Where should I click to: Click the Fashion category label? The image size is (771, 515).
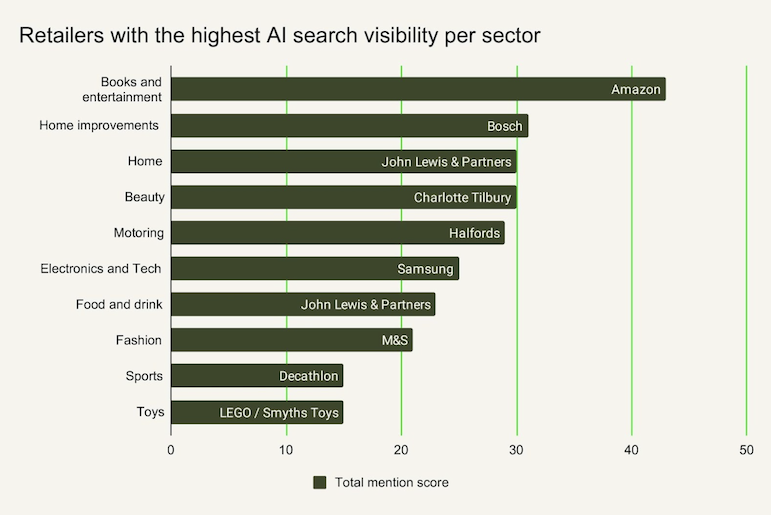138,340
